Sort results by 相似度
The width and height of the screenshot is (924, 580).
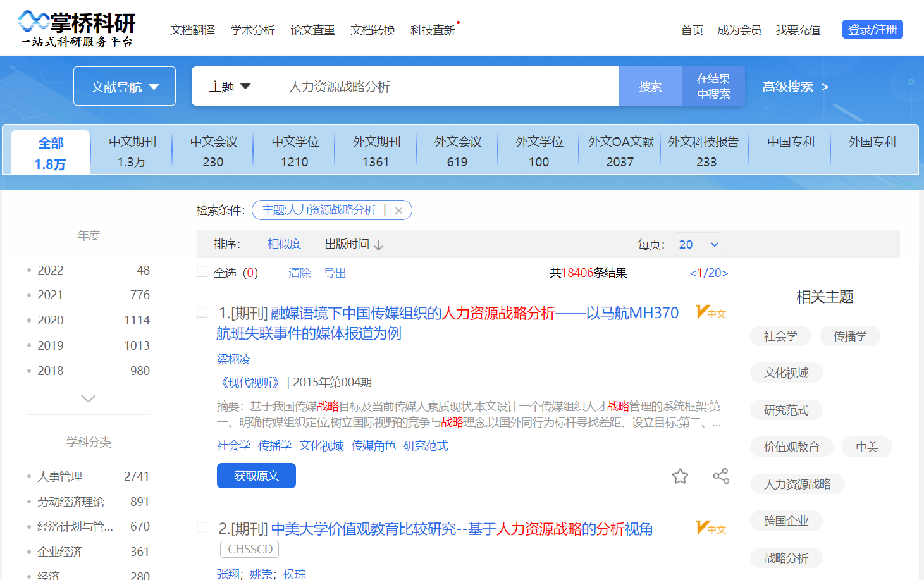coord(284,244)
